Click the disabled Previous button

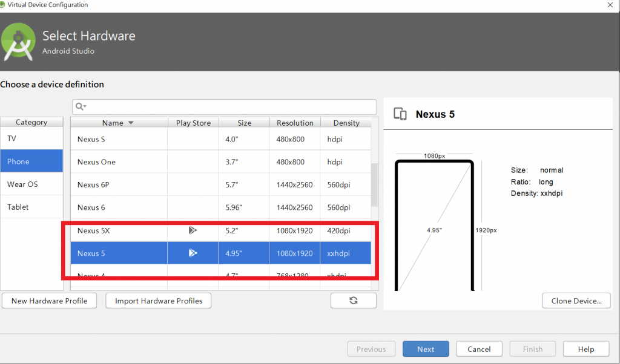[x=371, y=349]
